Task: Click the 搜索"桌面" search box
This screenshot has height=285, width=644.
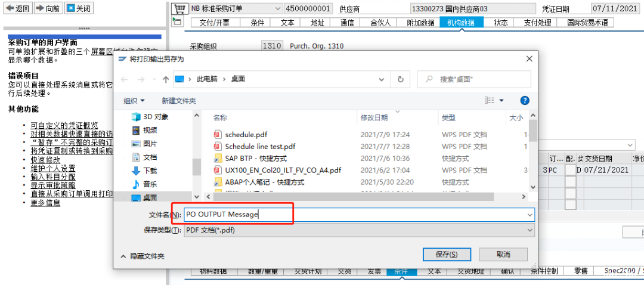Action: click(x=474, y=79)
